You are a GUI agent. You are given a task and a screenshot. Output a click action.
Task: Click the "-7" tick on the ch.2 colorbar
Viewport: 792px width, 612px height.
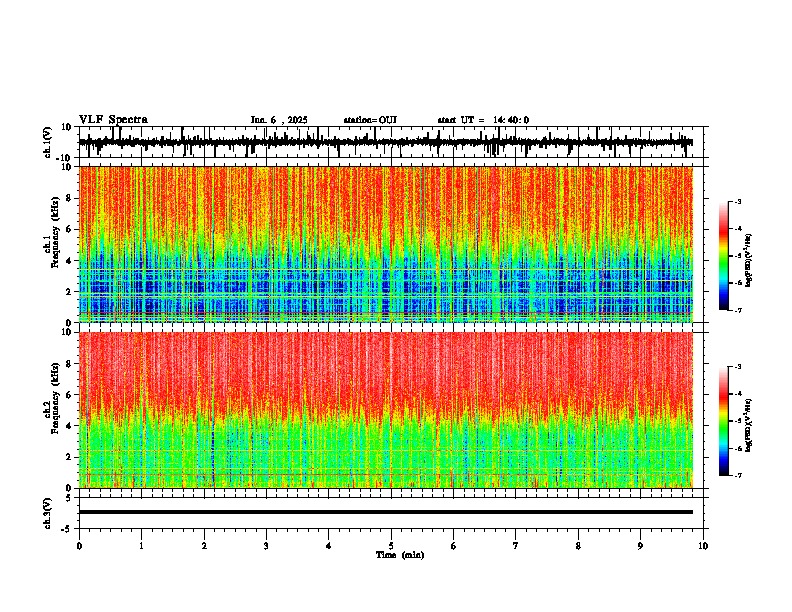pyautogui.click(x=737, y=475)
